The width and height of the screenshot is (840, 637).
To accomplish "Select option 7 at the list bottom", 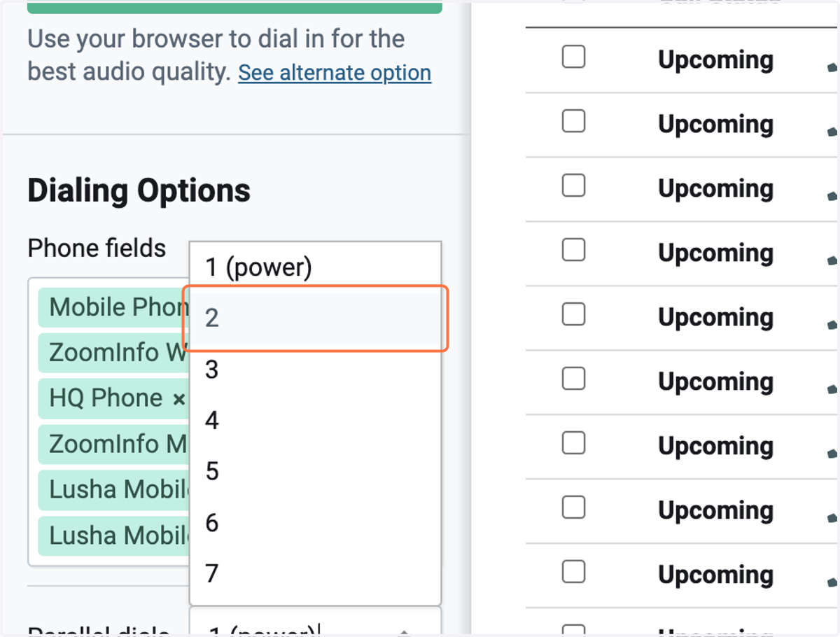I will click(x=315, y=574).
